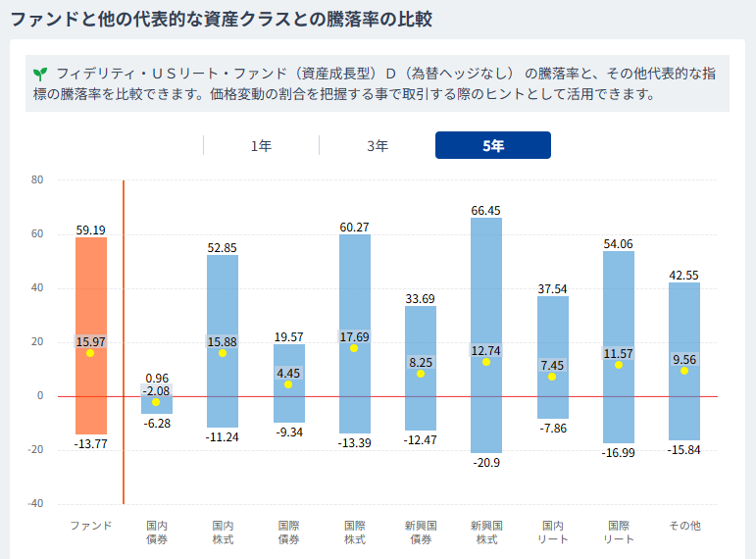The image size is (756, 559).
Task: Click the 新興国債券 blue bar
Action: (x=421, y=368)
